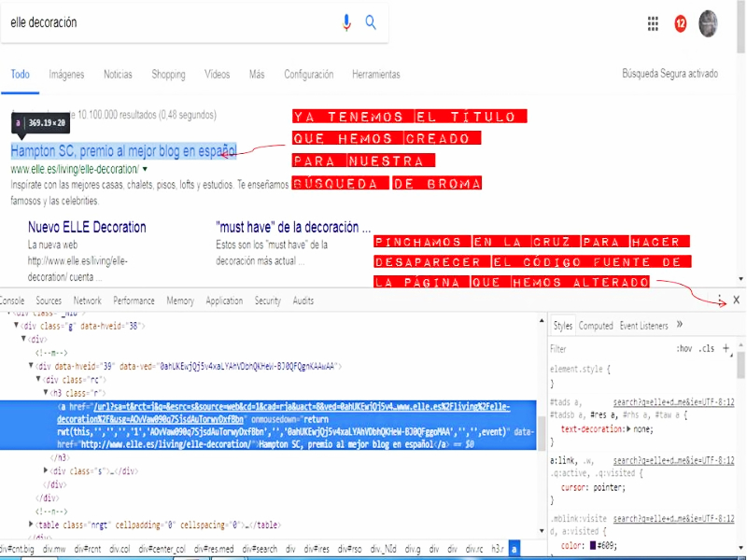The image size is (747, 560).
Task: Click the plus icon to add a new style rule
Action: click(726, 348)
